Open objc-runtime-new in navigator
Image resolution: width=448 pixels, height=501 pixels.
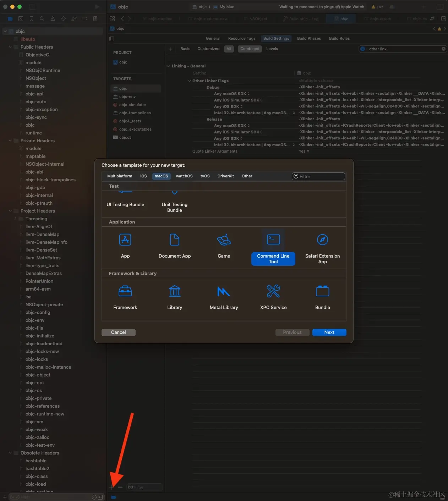coord(45,414)
